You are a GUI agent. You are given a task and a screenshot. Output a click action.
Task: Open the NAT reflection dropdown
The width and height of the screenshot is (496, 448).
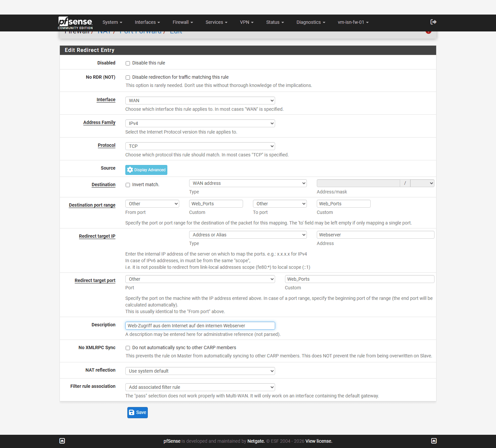[200, 371]
